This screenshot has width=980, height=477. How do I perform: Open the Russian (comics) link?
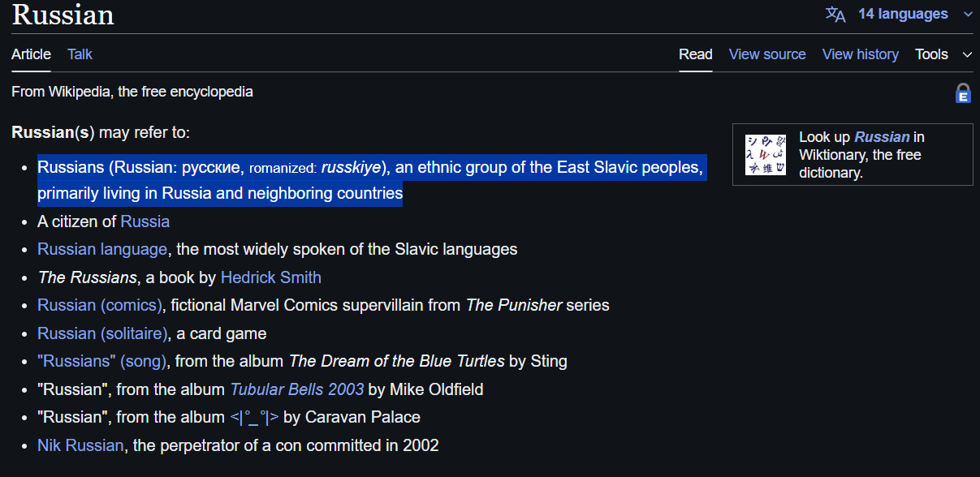pos(100,305)
